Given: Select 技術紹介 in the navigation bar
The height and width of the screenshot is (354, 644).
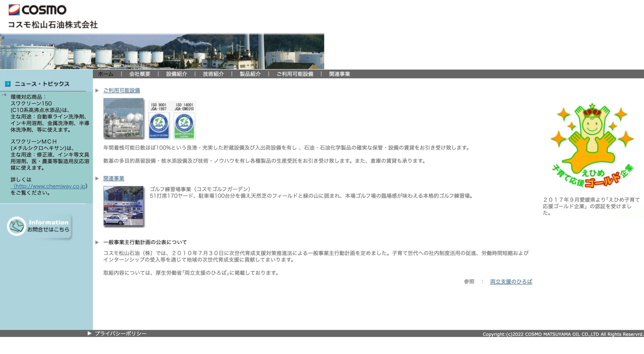Looking at the screenshot, I should 213,74.
